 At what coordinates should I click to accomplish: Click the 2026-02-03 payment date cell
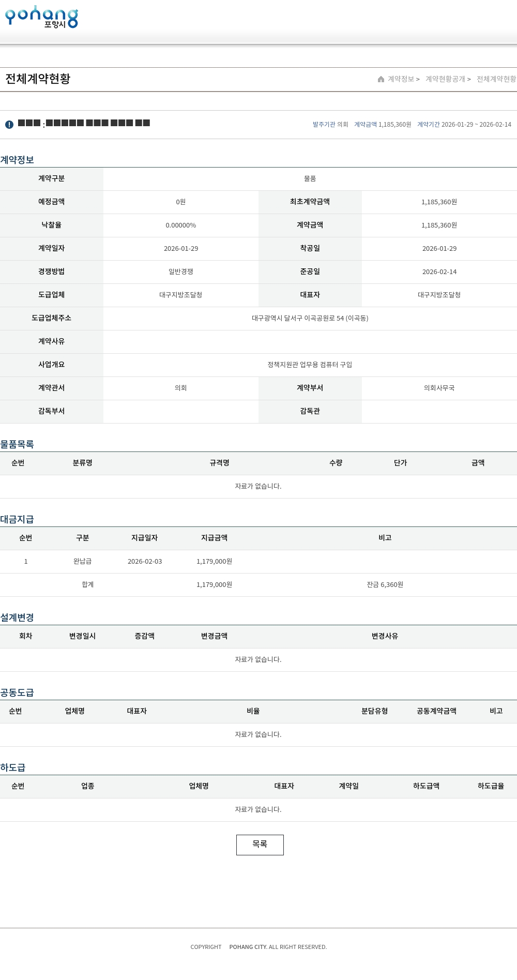[145, 562]
